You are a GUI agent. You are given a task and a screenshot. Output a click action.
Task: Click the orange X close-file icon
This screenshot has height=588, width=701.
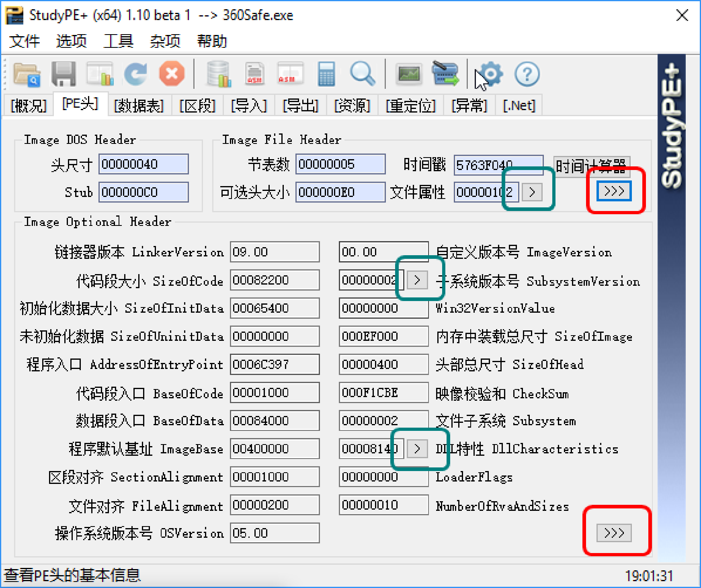coord(172,74)
